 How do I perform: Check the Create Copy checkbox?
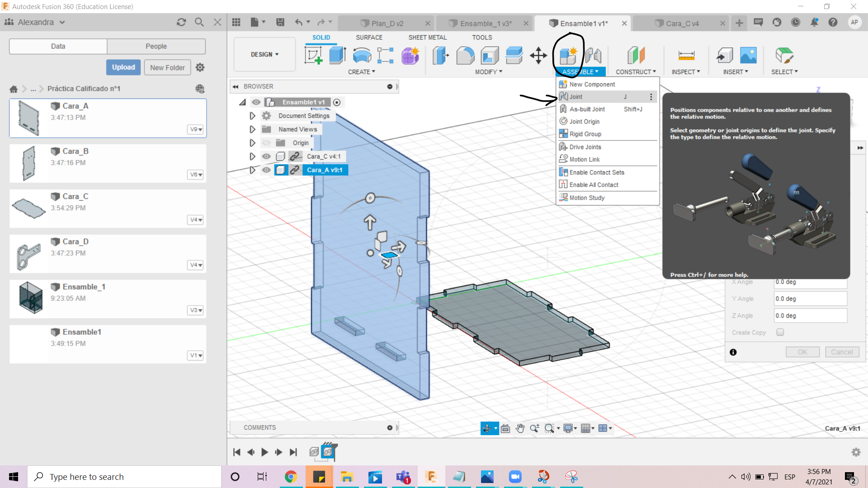coord(780,332)
